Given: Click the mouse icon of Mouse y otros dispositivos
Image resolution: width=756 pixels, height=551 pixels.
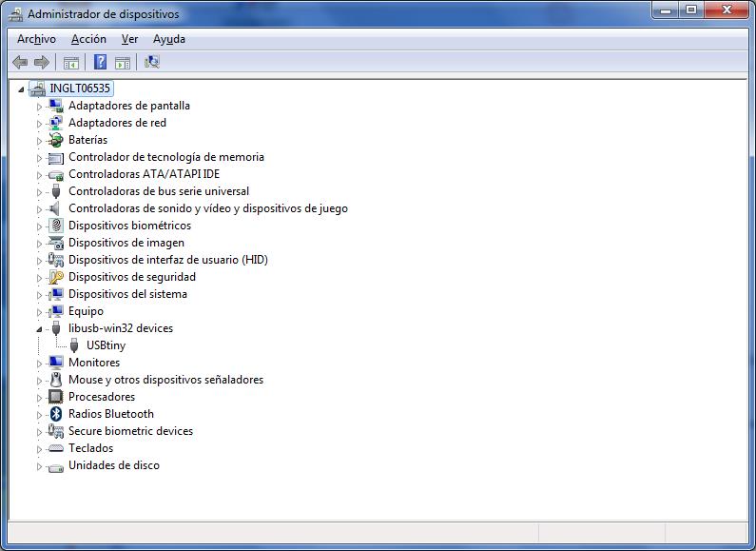Looking at the screenshot, I should pos(56,380).
